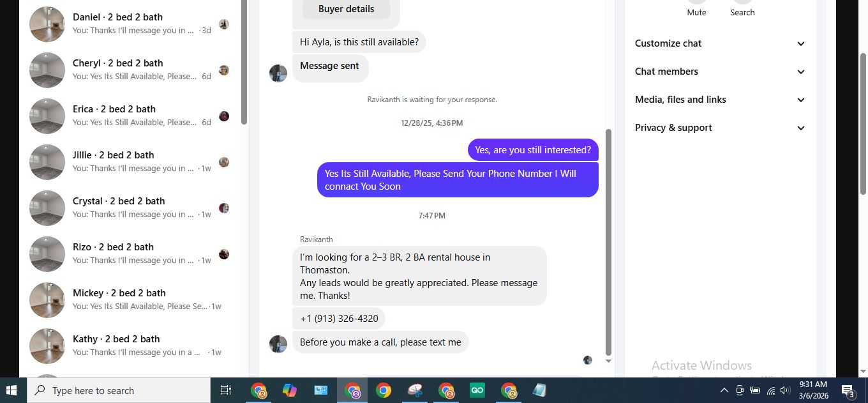This screenshot has height=403, width=868.
Task: Expand the Customize chat section
Action: click(720, 43)
